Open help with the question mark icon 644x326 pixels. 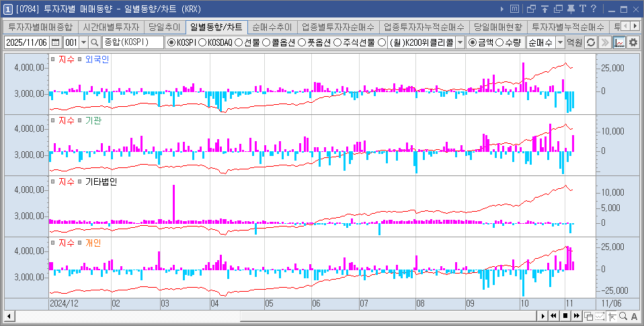click(x=593, y=9)
